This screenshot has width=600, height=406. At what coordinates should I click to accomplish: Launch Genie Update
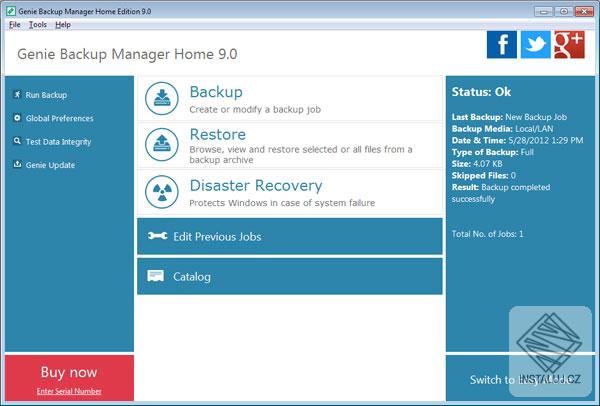pos(50,165)
